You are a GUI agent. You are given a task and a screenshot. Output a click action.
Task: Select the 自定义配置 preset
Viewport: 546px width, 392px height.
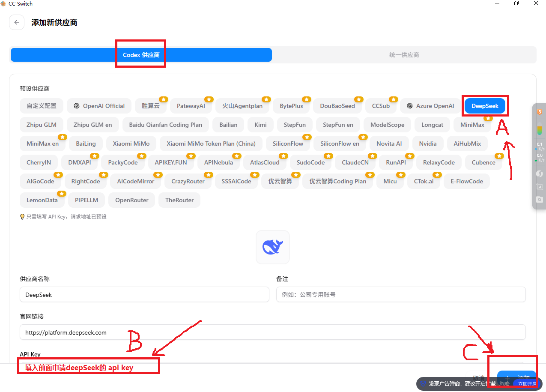tap(42, 106)
